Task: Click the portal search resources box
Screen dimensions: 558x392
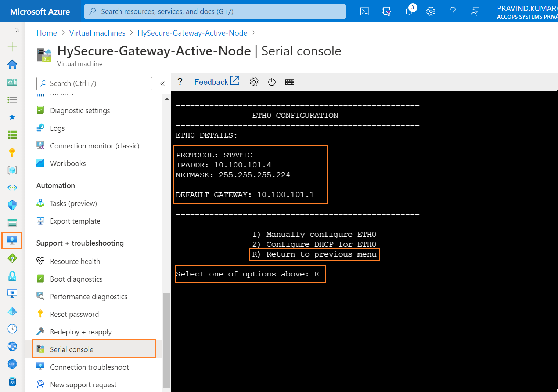Action: tap(215, 11)
